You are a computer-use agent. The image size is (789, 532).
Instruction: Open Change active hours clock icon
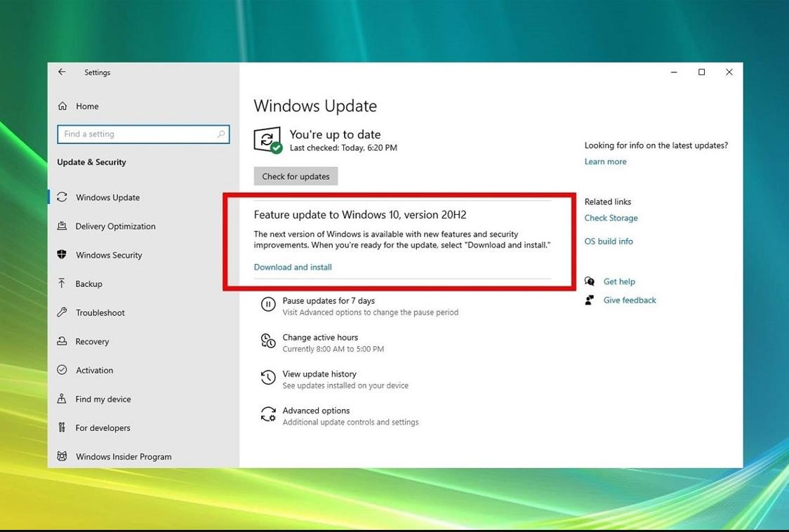tap(267, 340)
